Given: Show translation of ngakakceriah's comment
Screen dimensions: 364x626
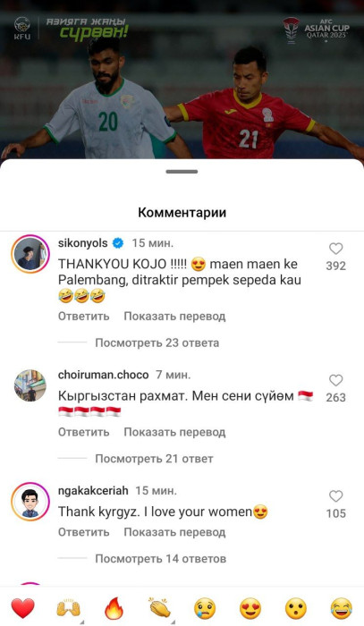Looking at the screenshot, I should coord(174,532).
